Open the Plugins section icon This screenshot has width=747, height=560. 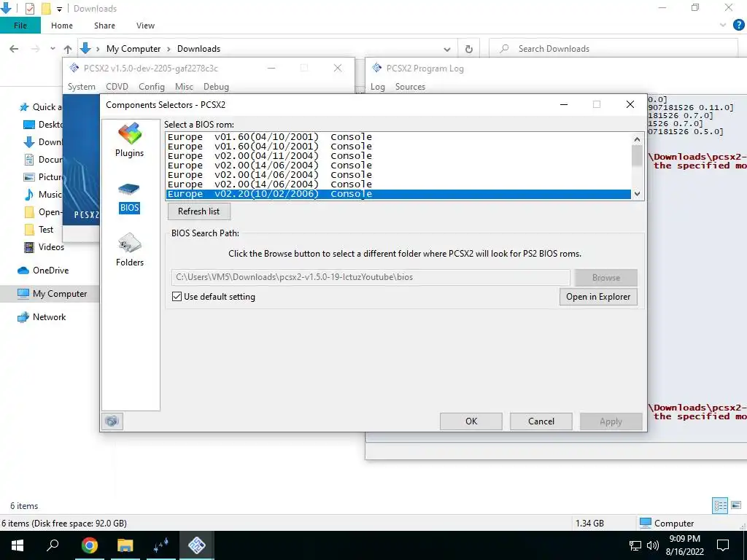129,141
